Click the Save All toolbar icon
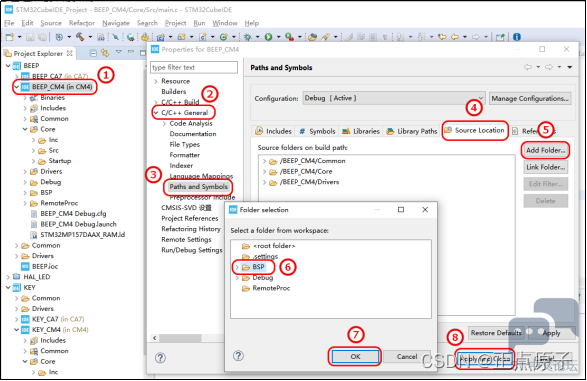This screenshot has height=381, width=587. pyautogui.click(x=42, y=37)
